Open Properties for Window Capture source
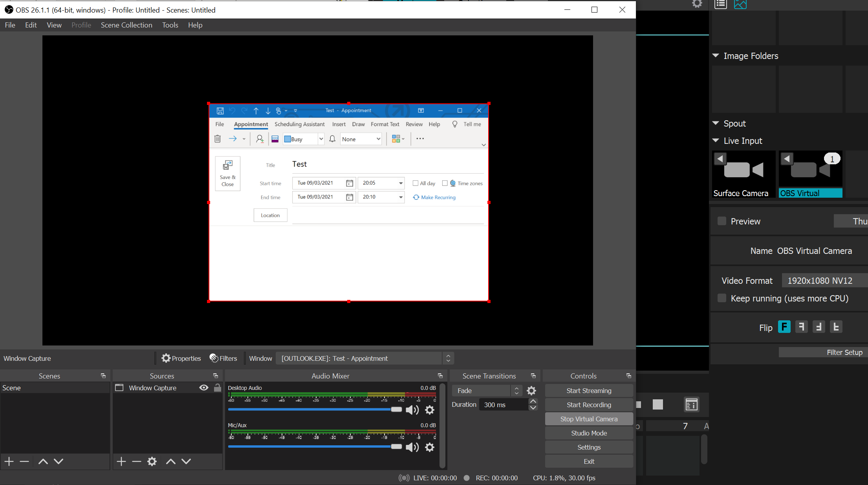868x485 pixels. click(181, 358)
